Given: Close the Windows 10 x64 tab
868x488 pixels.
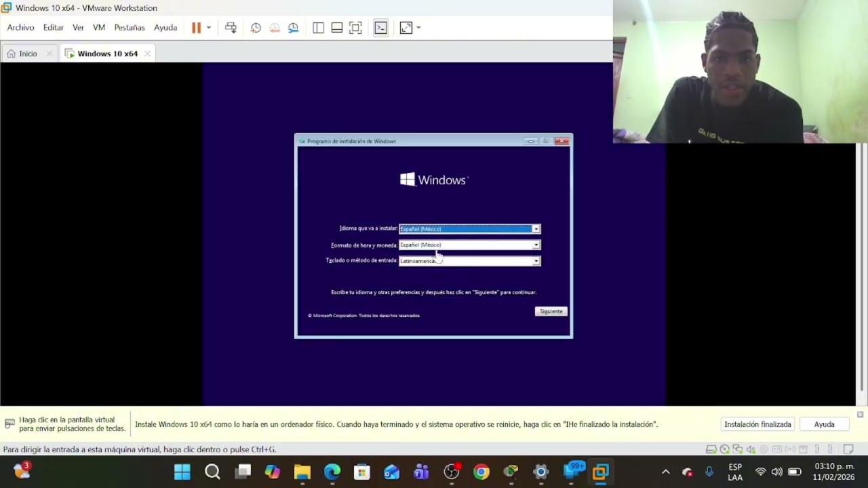Looking at the screenshot, I should pos(147,54).
